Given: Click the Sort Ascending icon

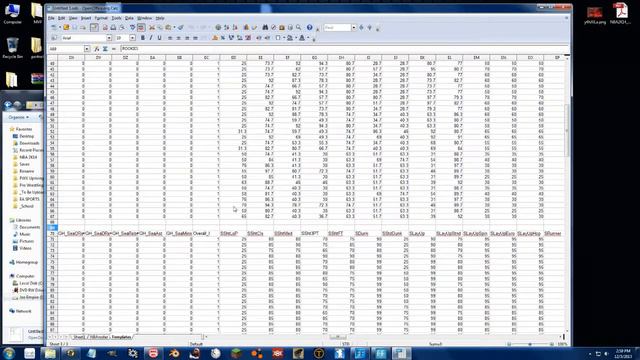Looking at the screenshot, I should 227,27.
